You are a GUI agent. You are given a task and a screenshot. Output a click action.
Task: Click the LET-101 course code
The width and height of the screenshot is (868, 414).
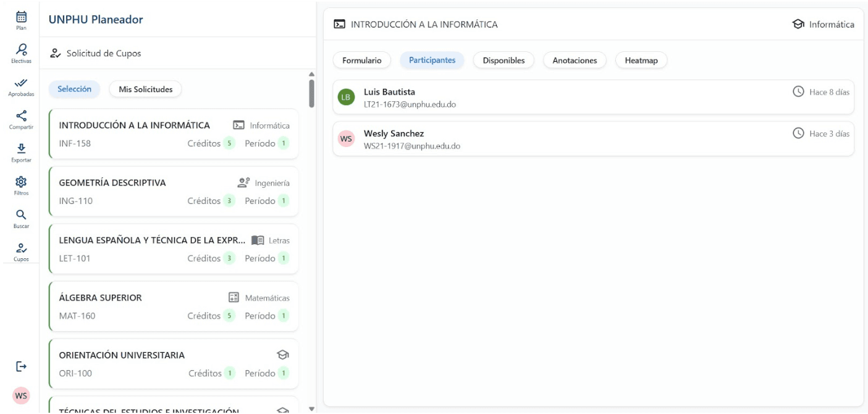(75, 258)
